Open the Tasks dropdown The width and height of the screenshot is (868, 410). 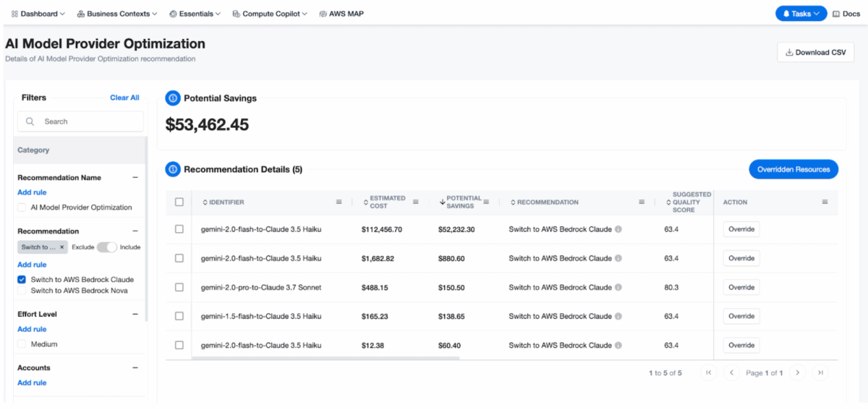pos(801,14)
